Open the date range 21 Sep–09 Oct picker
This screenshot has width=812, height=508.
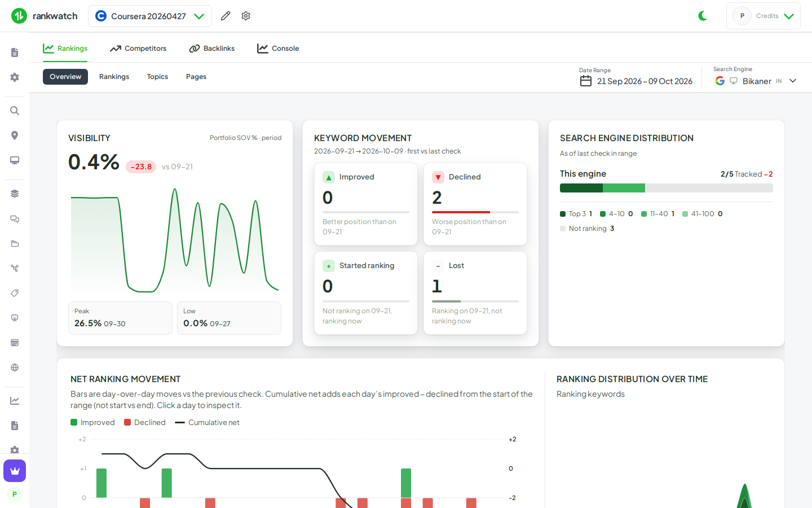click(636, 81)
